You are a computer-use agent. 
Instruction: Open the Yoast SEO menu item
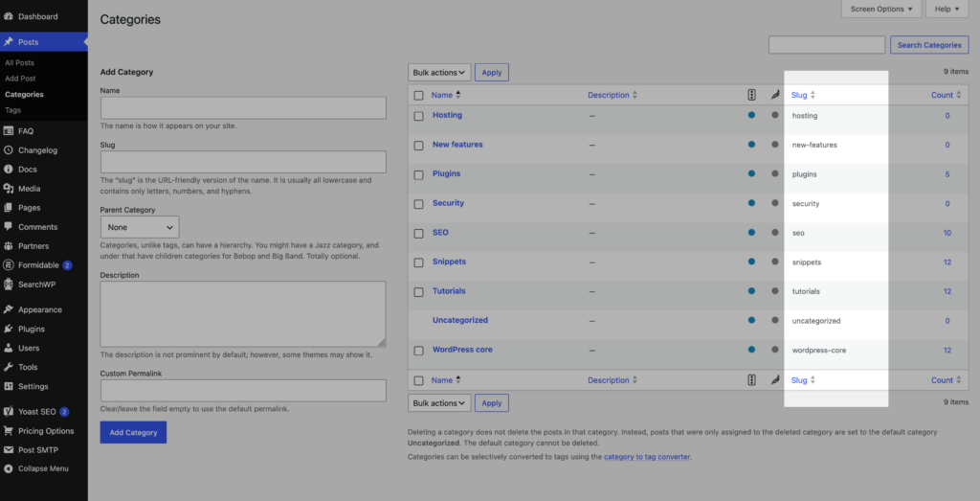44,412
